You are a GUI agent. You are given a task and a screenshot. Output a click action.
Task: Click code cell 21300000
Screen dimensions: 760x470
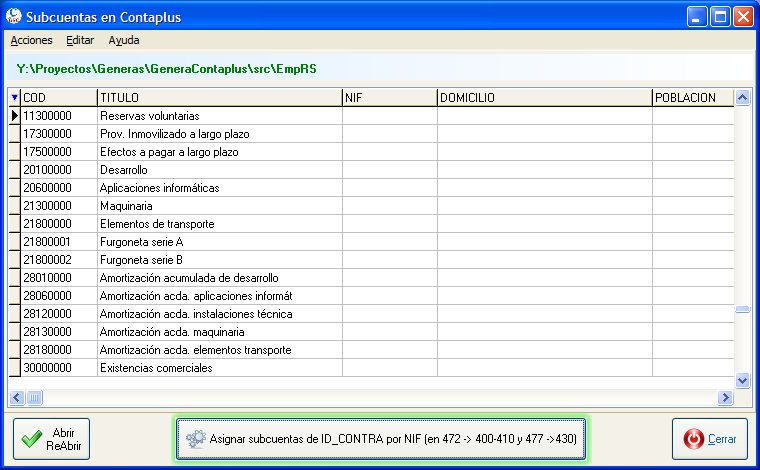coord(59,205)
